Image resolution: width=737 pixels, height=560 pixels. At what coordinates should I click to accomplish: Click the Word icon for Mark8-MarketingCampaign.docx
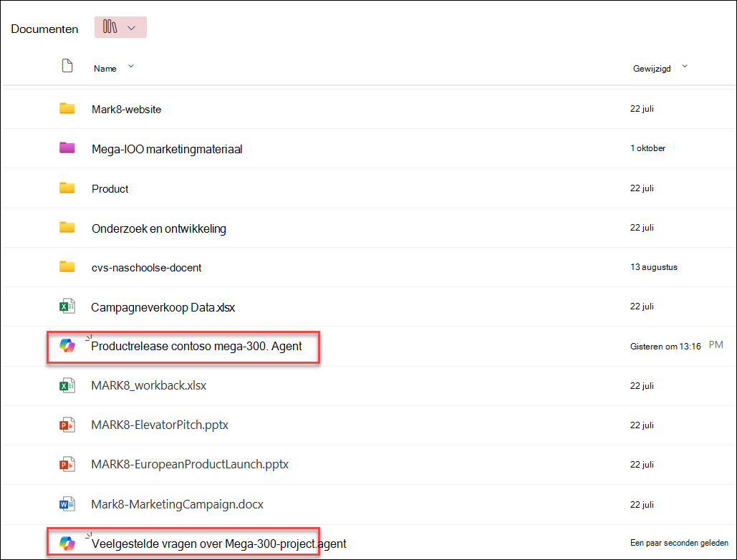coord(67,504)
